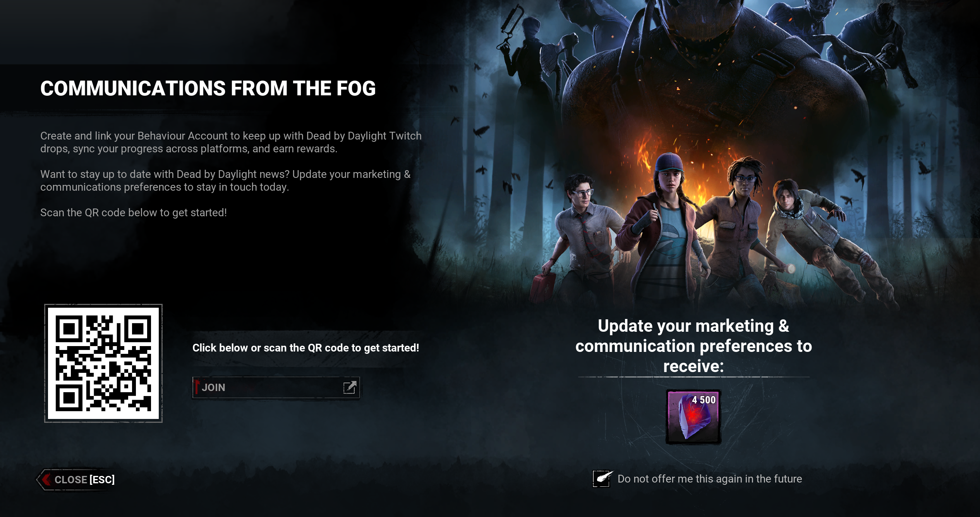Click the red marker on JOIN button's left edge
This screenshot has width=980, height=517.
[x=197, y=386]
